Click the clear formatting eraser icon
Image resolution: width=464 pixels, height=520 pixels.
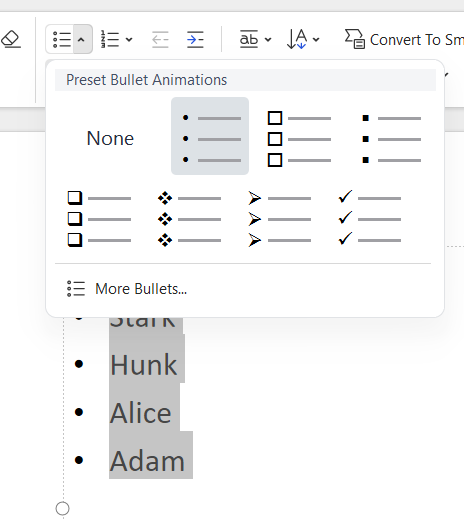coord(11,39)
